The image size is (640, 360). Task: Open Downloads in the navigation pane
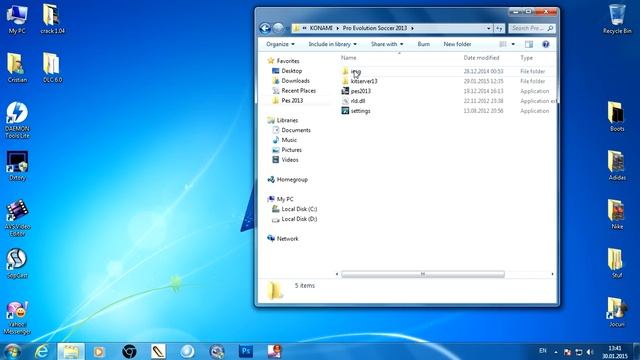295,81
